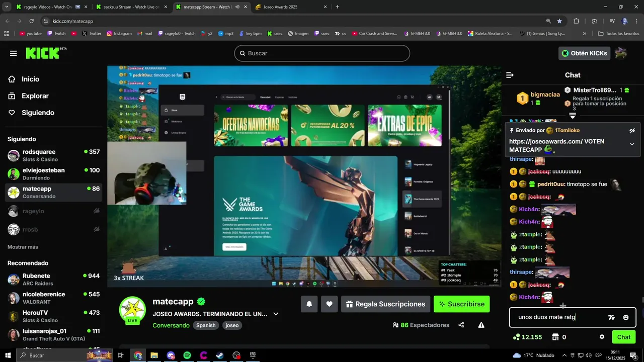This screenshot has height=362, width=644.
Task: Open browser extensions puzzle icon
Action: (x=577, y=21)
